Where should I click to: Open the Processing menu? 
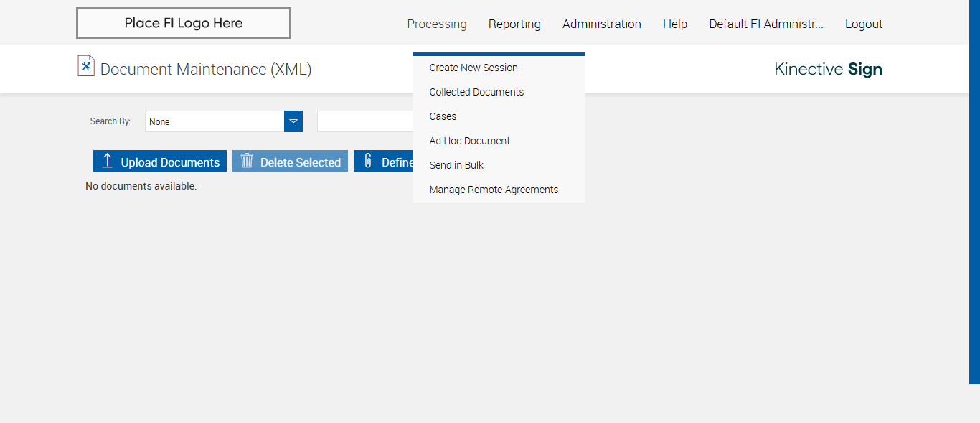pyautogui.click(x=437, y=24)
